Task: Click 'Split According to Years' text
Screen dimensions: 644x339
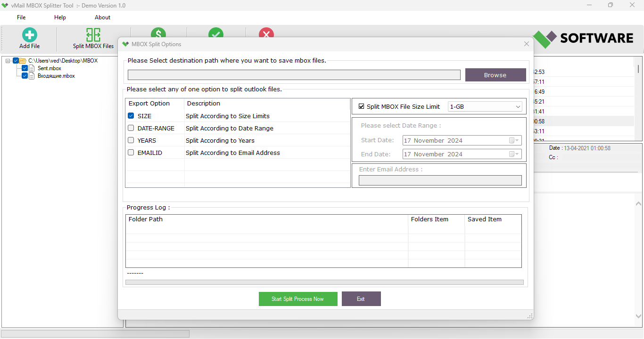Action: [220, 140]
